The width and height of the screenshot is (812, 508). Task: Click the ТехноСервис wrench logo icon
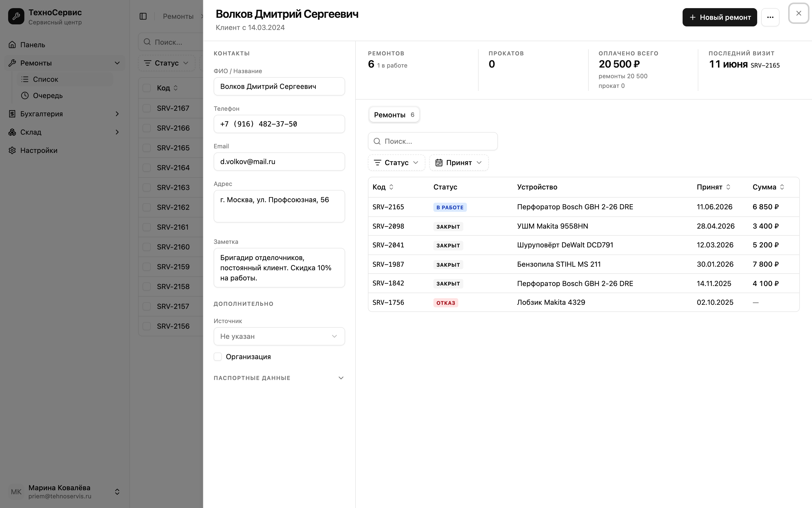(x=16, y=17)
